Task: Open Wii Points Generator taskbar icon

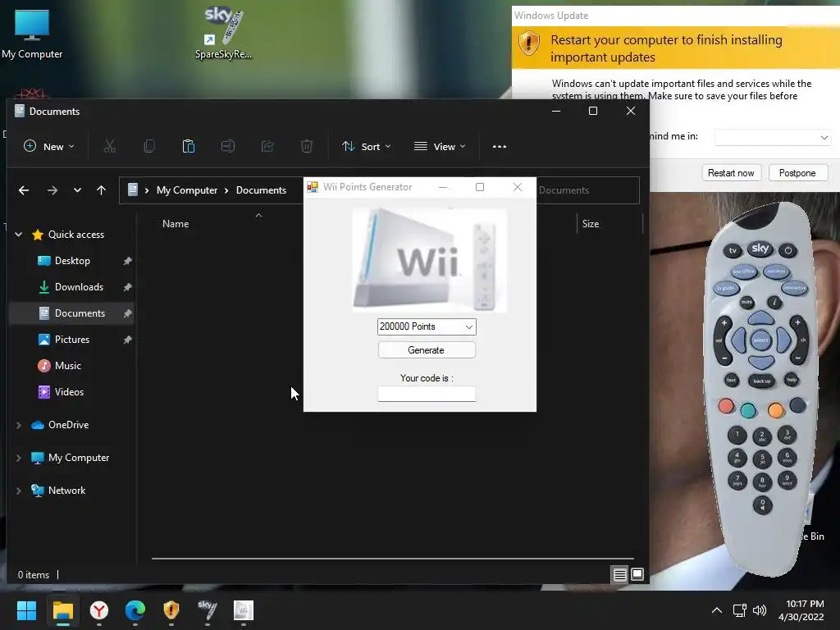Action: point(243,610)
